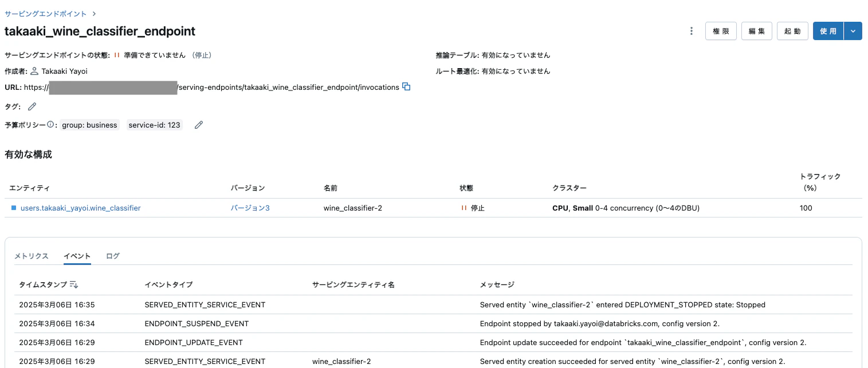This screenshot has height=368, width=868.
Task: Click the ルート最適化 status text
Action: tap(493, 71)
